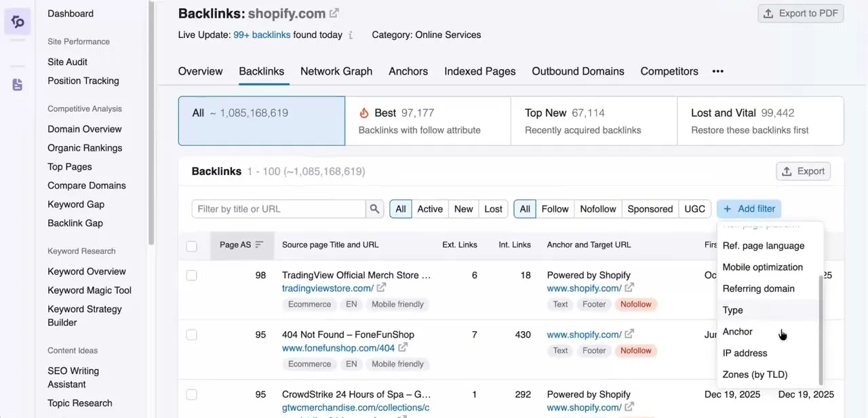Select the Follow link attribute toggle
The width and height of the screenshot is (868, 418).
(555, 209)
